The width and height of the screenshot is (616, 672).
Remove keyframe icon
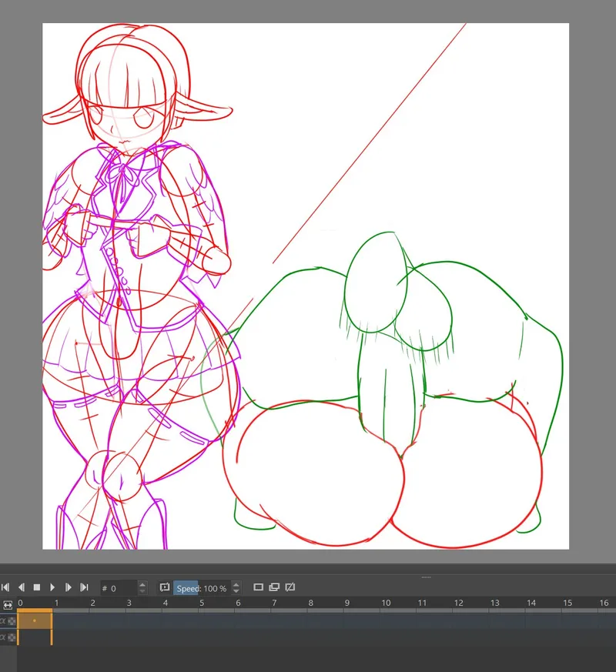pos(290,587)
